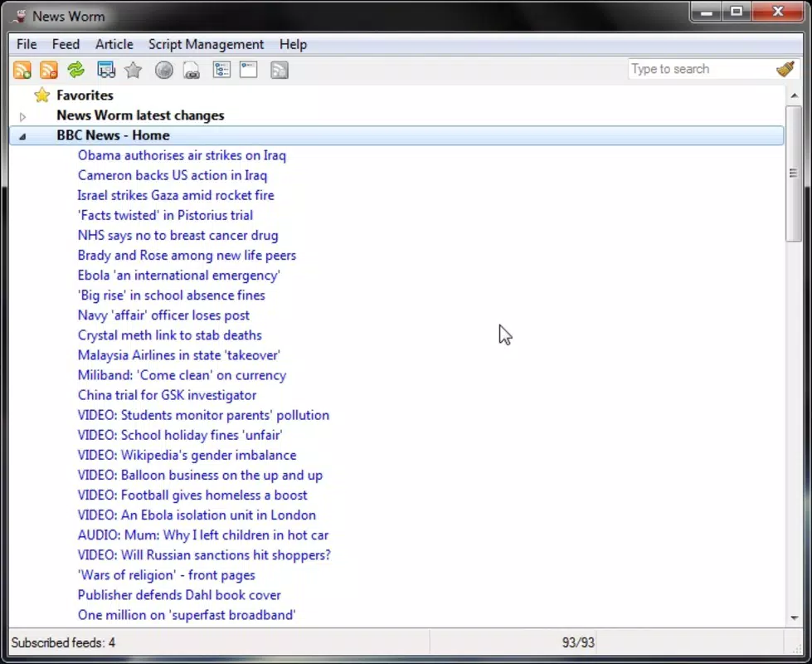The width and height of the screenshot is (812, 664).
Task: Select 'AUDIO: Mum: Why I left children in hot car'
Action: pos(203,535)
